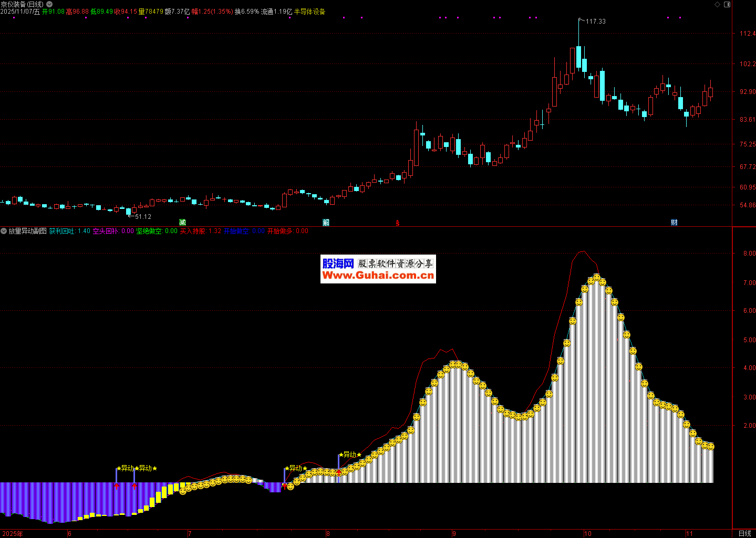Open dropdown next to 京仪装备(日线) title
The image size is (756, 538).
coord(49,4)
